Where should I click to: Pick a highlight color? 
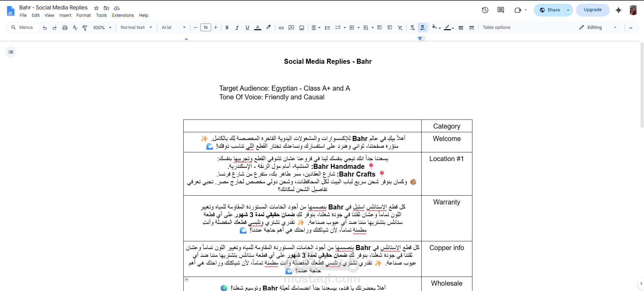(x=268, y=28)
